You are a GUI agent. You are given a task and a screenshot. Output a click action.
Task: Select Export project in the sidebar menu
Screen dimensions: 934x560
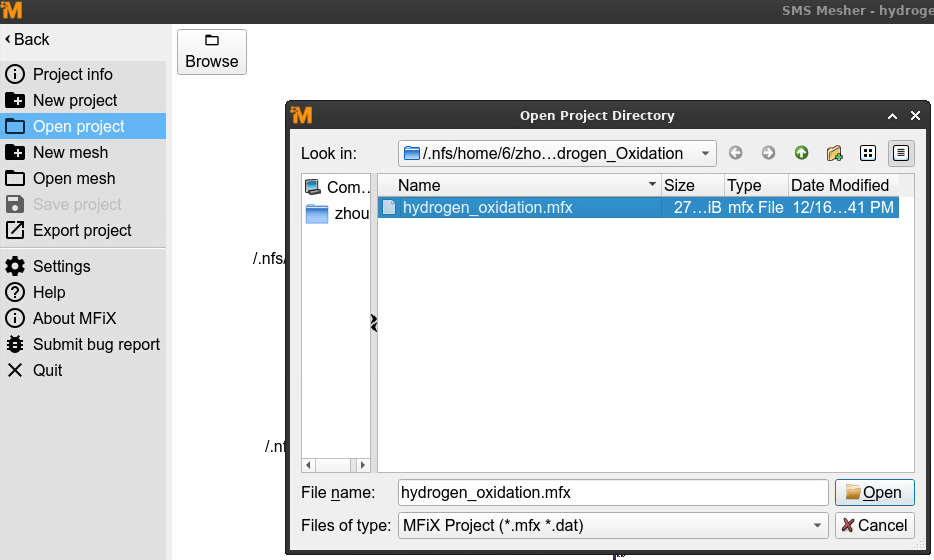[82, 230]
